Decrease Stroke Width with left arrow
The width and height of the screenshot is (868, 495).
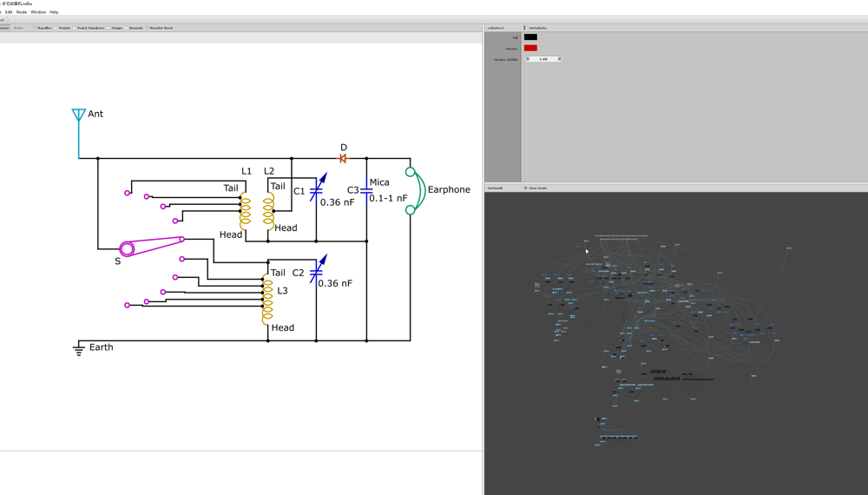pos(528,59)
